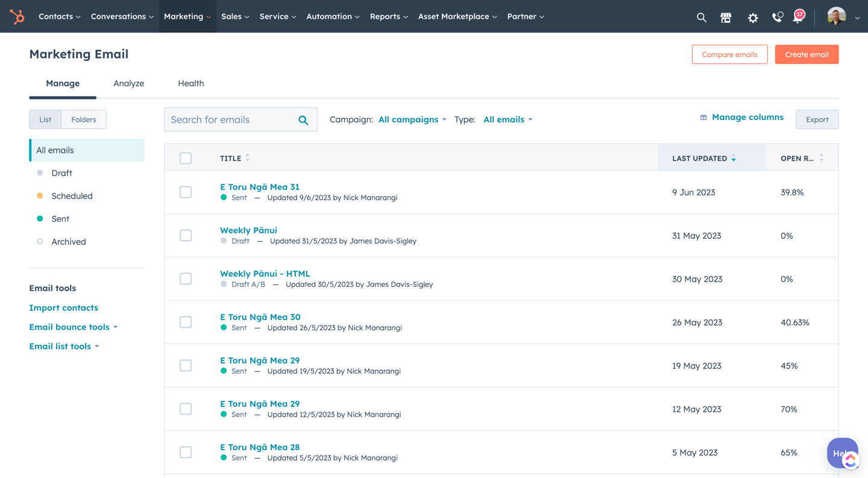Image resolution: width=868 pixels, height=478 pixels.
Task: Open the E Toru Ngā Mea 30 email
Action: 260,317
